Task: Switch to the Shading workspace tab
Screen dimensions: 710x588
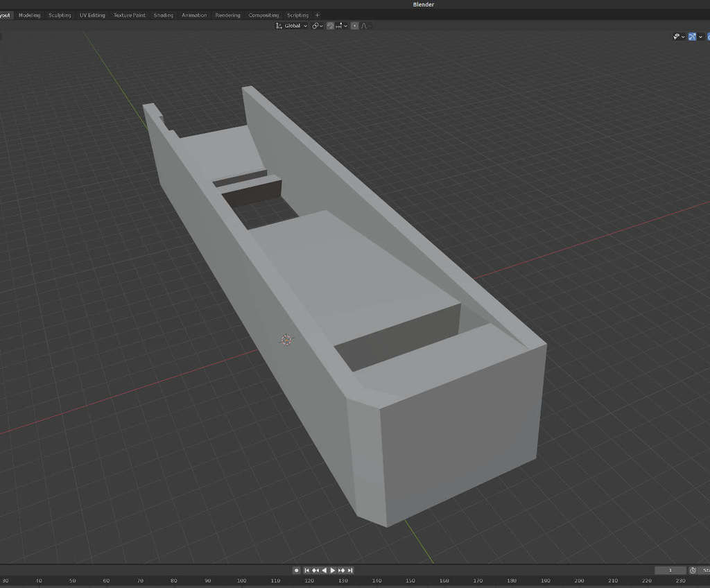Action: click(164, 15)
